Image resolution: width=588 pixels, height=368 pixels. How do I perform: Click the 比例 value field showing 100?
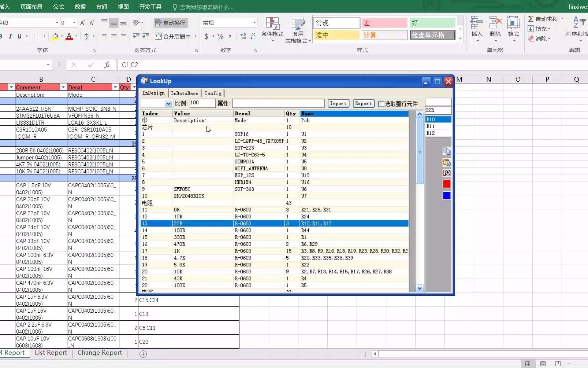tap(202, 103)
